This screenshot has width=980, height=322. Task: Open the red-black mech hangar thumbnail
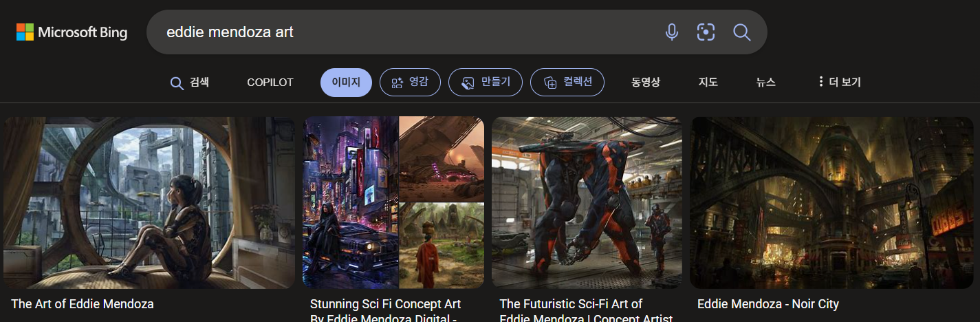pos(587,202)
